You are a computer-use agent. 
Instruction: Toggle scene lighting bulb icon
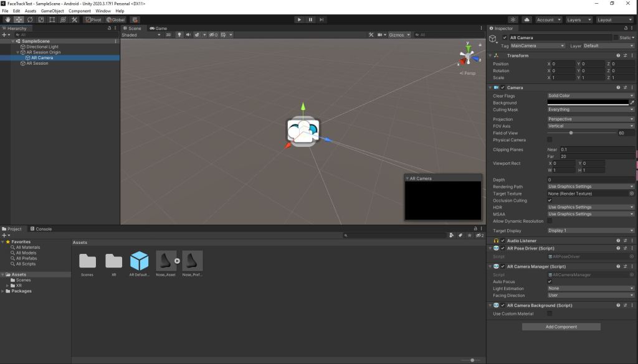tap(180, 35)
